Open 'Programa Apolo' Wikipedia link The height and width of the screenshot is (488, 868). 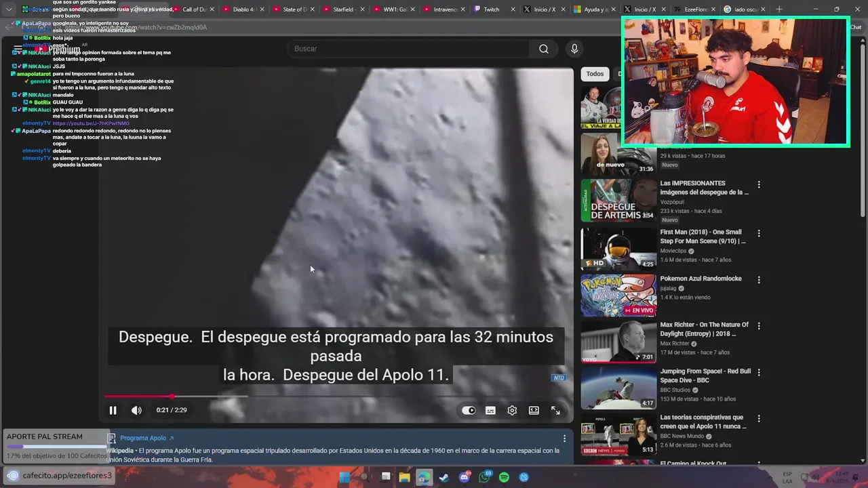tap(146, 438)
